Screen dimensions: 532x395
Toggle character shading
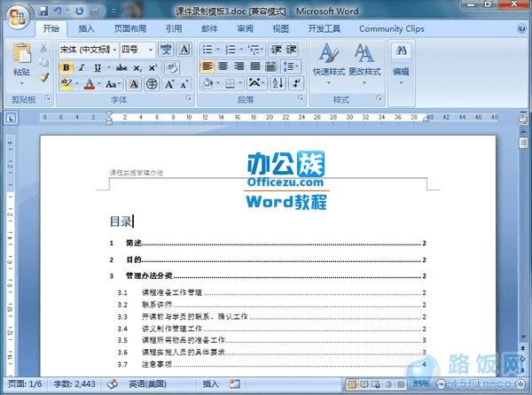click(x=134, y=83)
